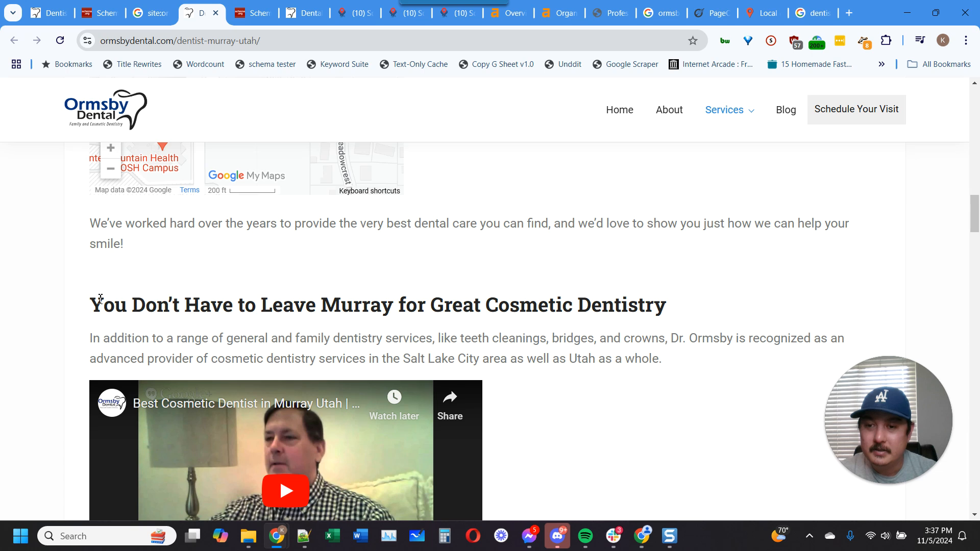The width and height of the screenshot is (980, 551).
Task: Open the apps grid in bookmarks bar
Action: pos(16,64)
